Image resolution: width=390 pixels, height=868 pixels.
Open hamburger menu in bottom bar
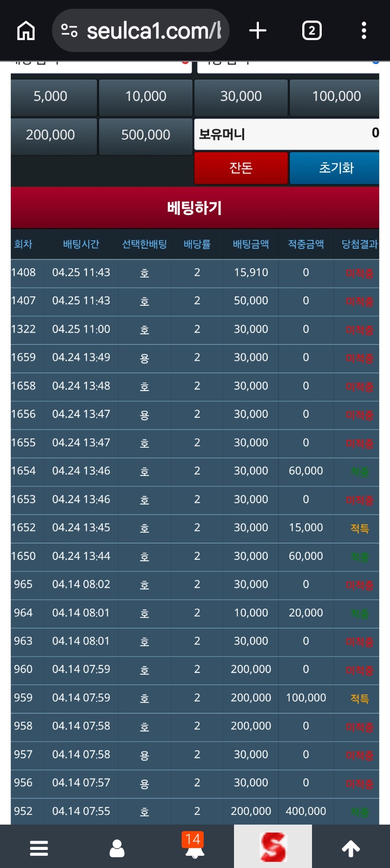click(39, 848)
